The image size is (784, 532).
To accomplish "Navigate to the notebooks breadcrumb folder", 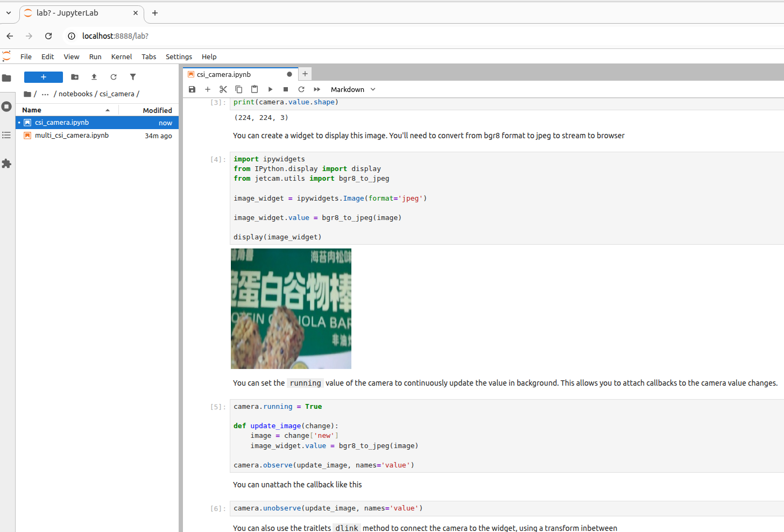I will click(x=75, y=94).
